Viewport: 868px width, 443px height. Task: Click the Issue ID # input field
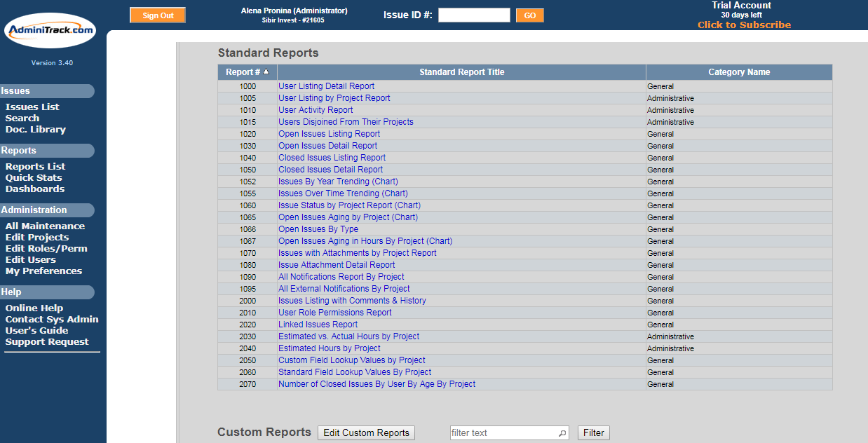[x=474, y=15]
